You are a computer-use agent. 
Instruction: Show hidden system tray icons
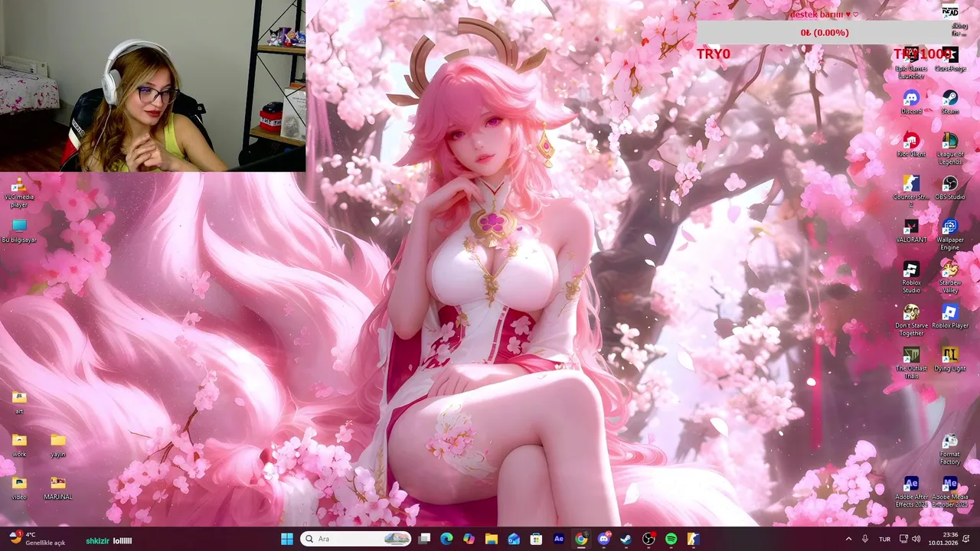pyautogui.click(x=848, y=539)
